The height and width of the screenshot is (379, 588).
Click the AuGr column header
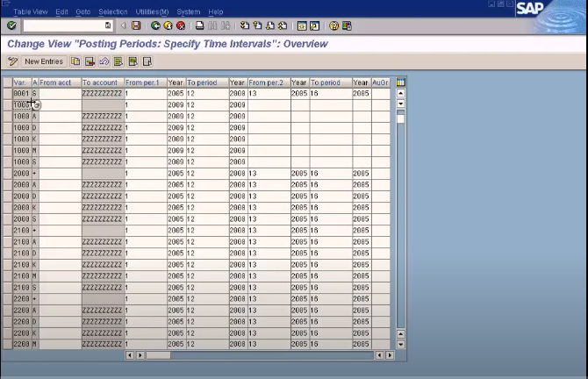click(x=381, y=82)
